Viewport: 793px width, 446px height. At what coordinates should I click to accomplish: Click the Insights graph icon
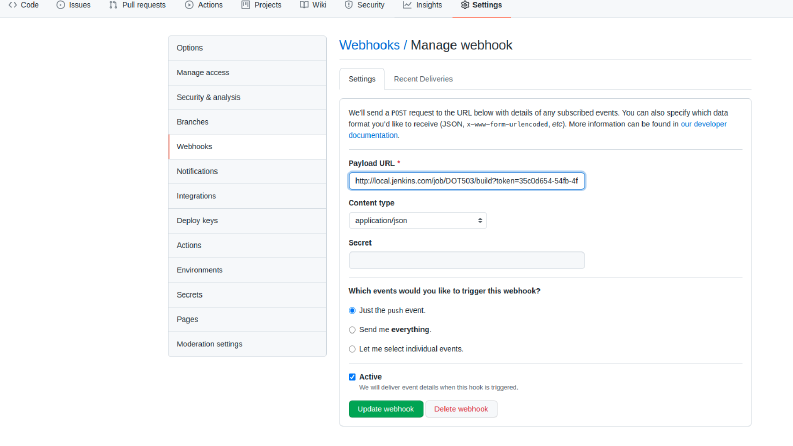click(407, 5)
